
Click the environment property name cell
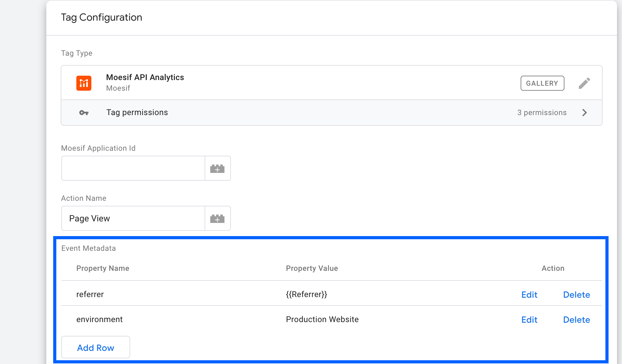(x=99, y=319)
